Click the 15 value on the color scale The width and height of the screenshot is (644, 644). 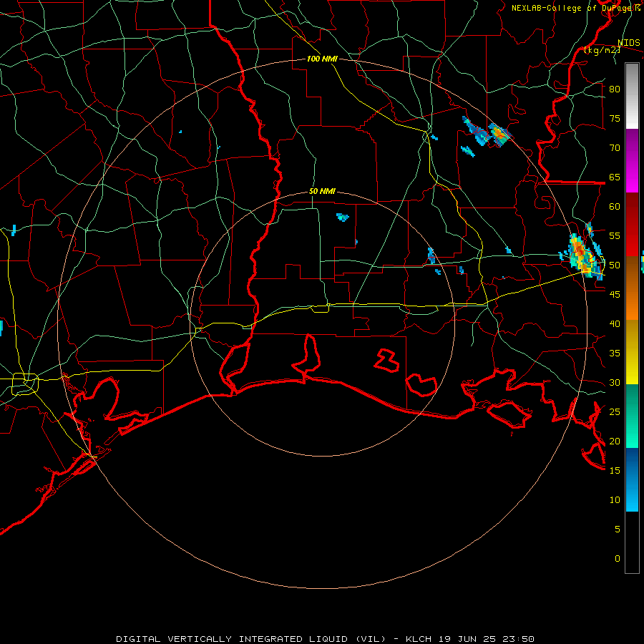(x=615, y=471)
